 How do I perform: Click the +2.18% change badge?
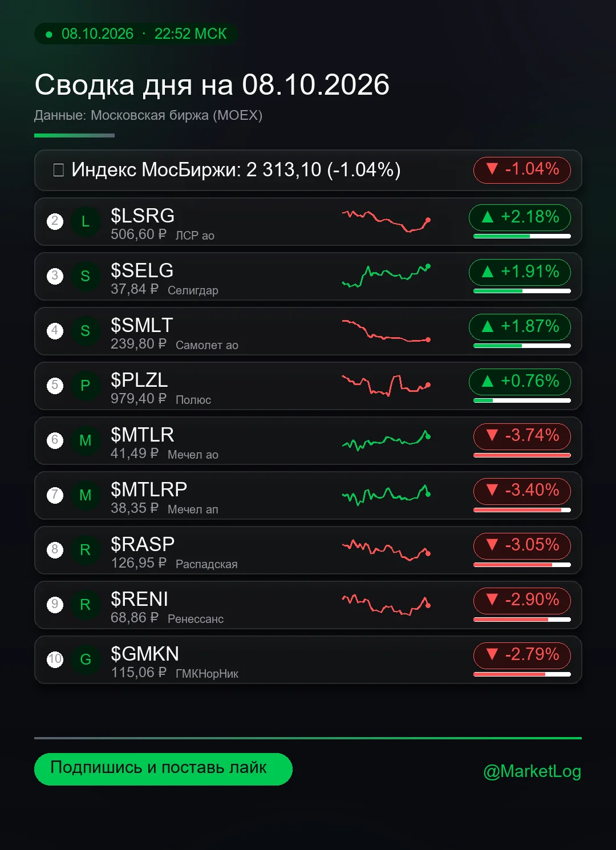[520, 217]
